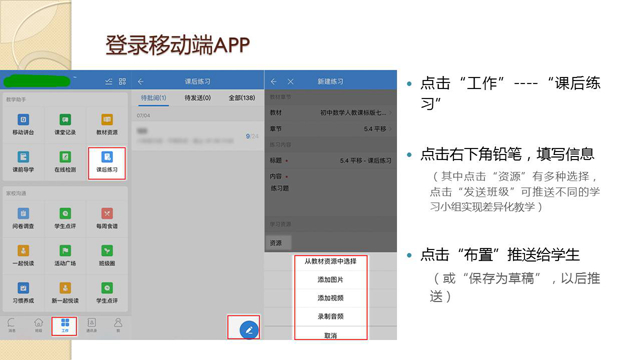Viewport: 640px width, 360px height.
Task: Click the slide title 登录移动端APP
Action: coord(178,45)
